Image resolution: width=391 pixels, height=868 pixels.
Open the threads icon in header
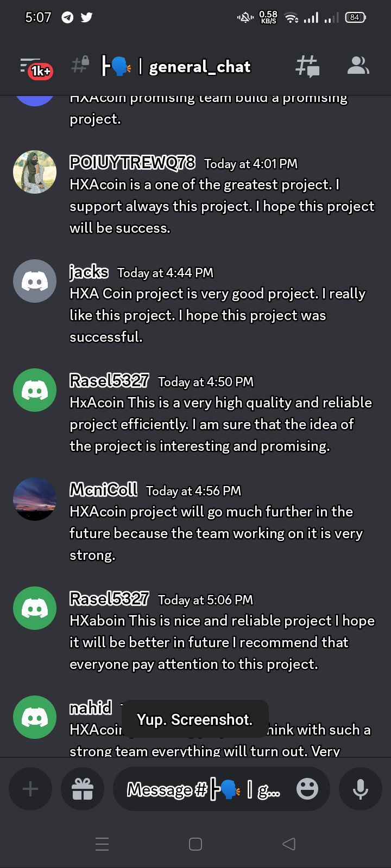[307, 66]
